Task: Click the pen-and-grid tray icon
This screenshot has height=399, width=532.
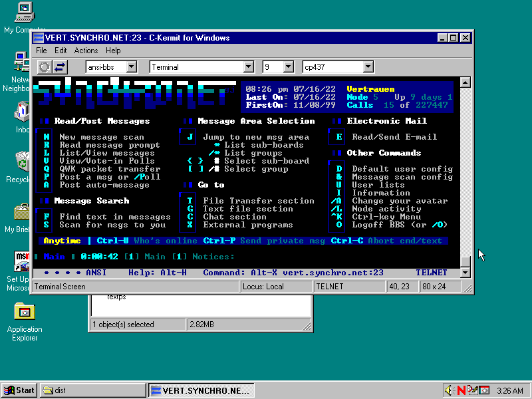Action: [x=472, y=390]
